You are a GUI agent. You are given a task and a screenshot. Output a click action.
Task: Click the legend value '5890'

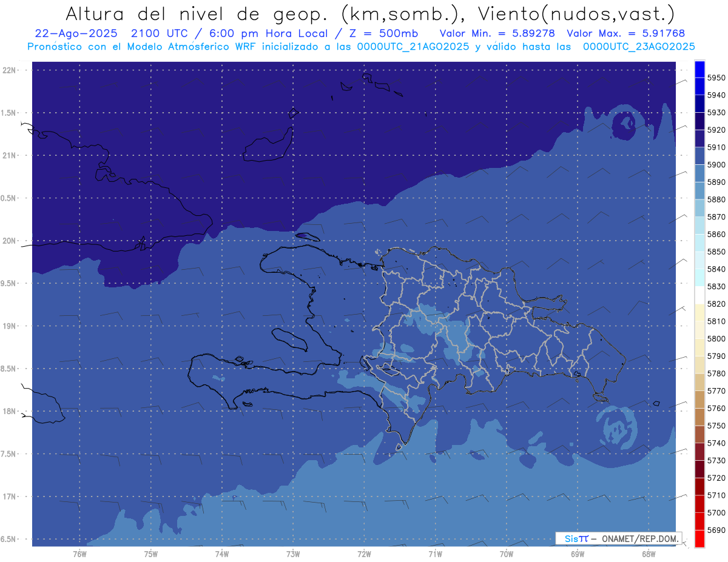point(716,182)
